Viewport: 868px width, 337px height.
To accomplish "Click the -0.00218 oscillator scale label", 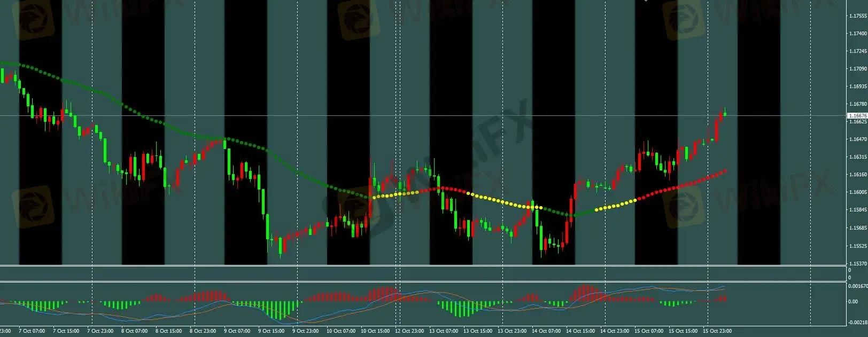I will 858,323.
